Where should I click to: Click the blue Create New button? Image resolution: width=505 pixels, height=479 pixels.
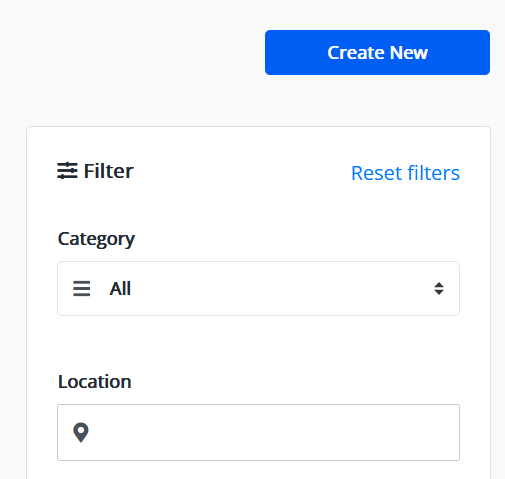[377, 52]
